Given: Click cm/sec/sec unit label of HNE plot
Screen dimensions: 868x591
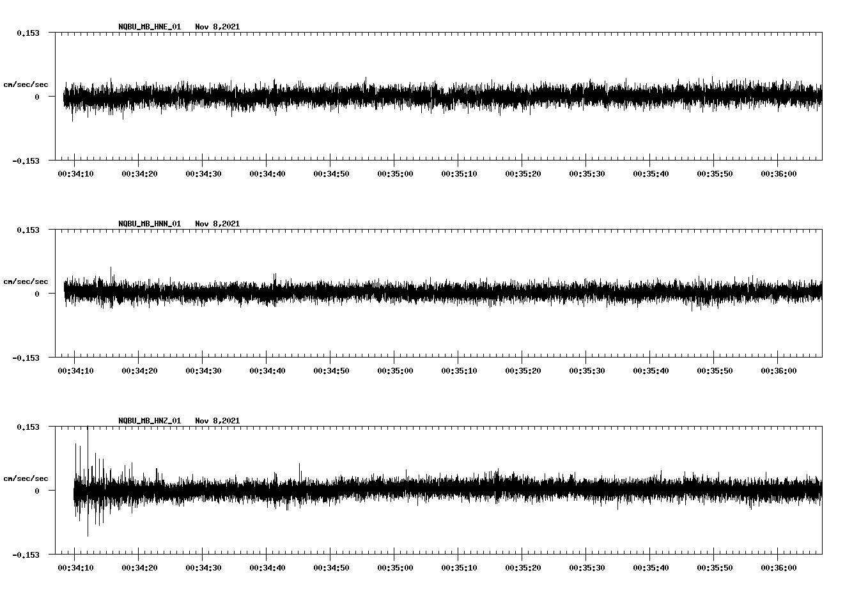Looking at the screenshot, I should tap(26, 84).
